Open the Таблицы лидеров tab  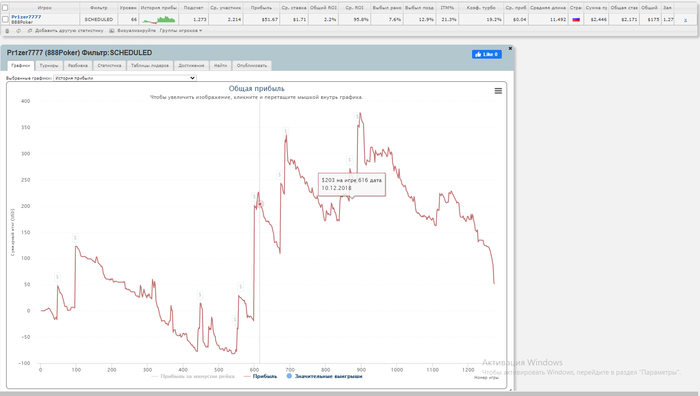[x=150, y=66]
